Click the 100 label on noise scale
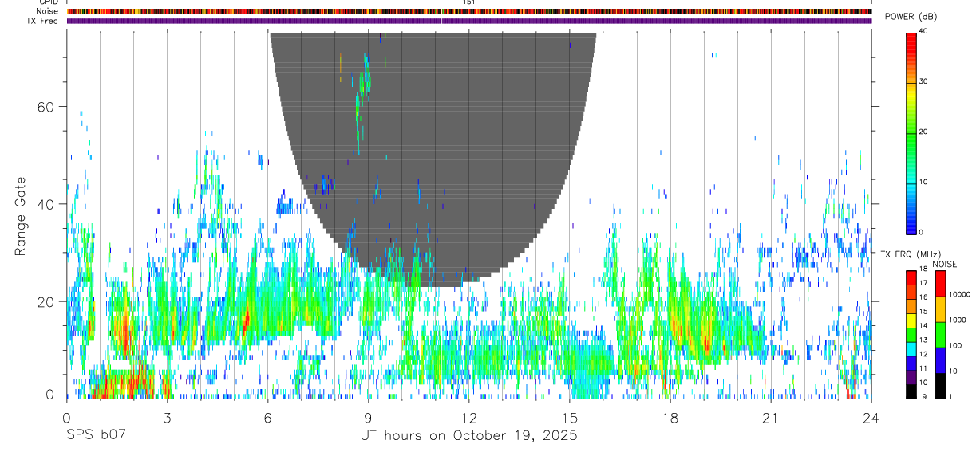The height and width of the screenshot is (452, 980). click(955, 345)
